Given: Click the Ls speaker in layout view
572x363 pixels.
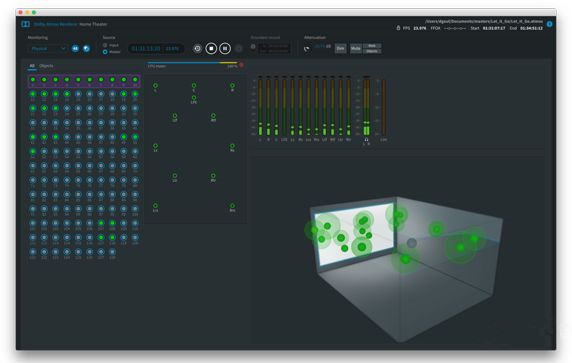Looking at the screenshot, I should [x=155, y=146].
